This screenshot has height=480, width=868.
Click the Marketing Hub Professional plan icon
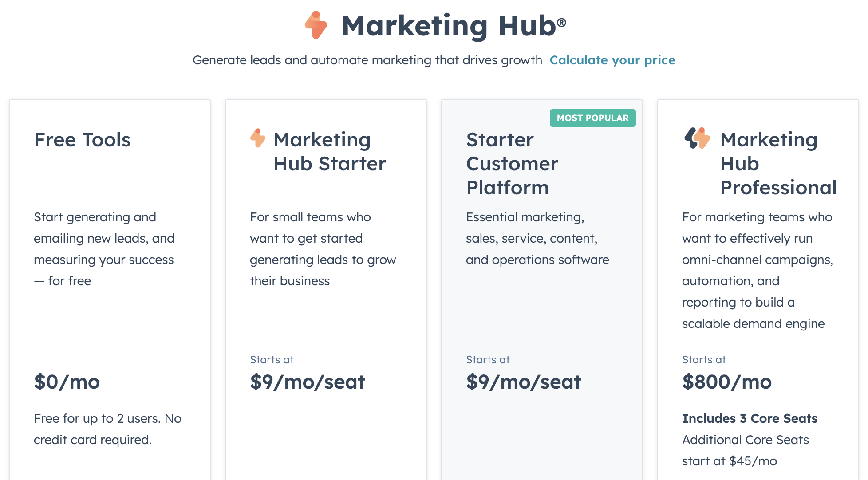pyautogui.click(x=697, y=138)
